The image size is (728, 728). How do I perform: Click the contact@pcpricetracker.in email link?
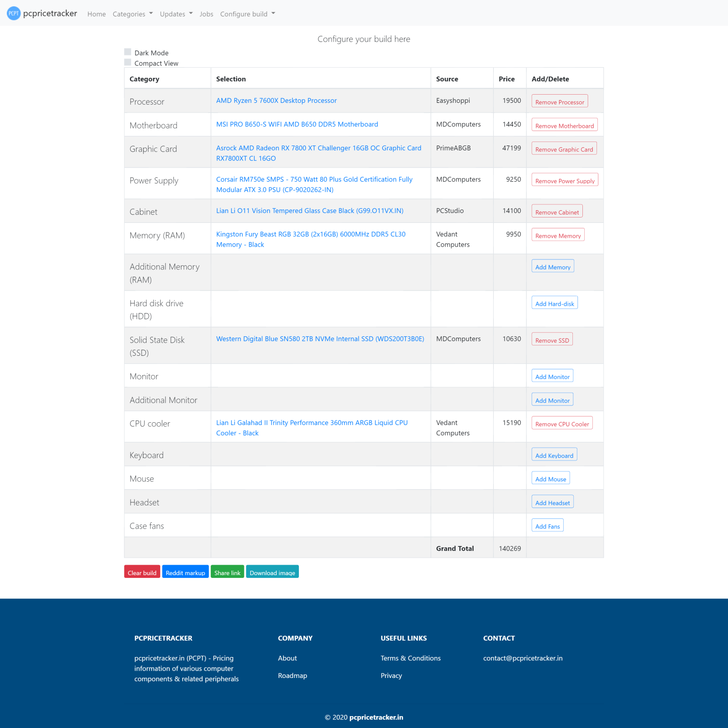(522, 658)
